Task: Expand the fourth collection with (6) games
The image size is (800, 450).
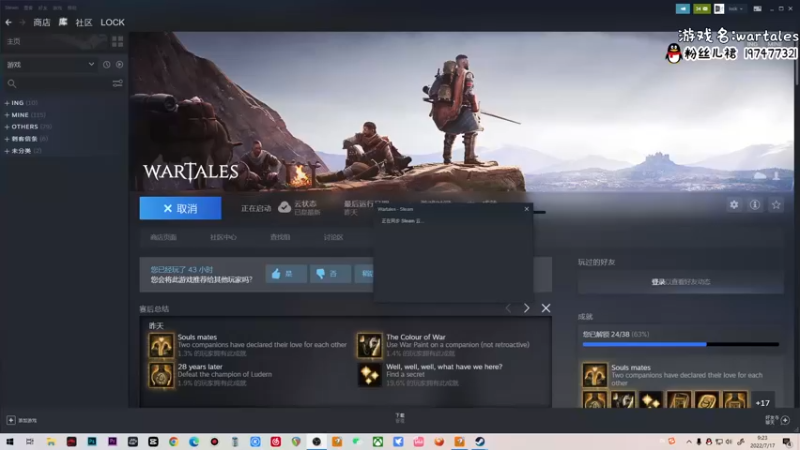Action: point(26,139)
